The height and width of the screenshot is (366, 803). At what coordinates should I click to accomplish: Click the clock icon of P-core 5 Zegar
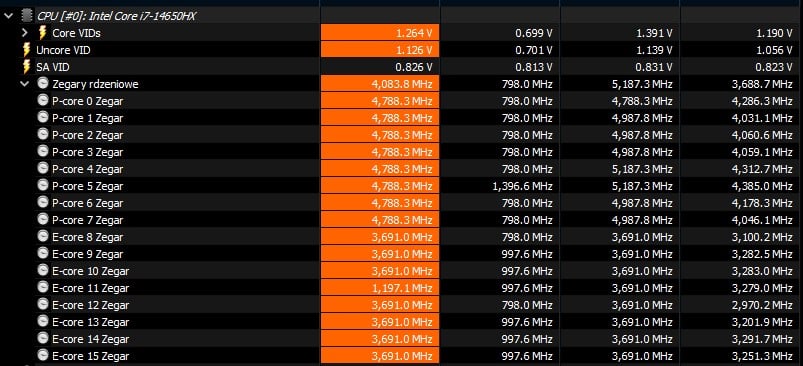[x=43, y=185]
